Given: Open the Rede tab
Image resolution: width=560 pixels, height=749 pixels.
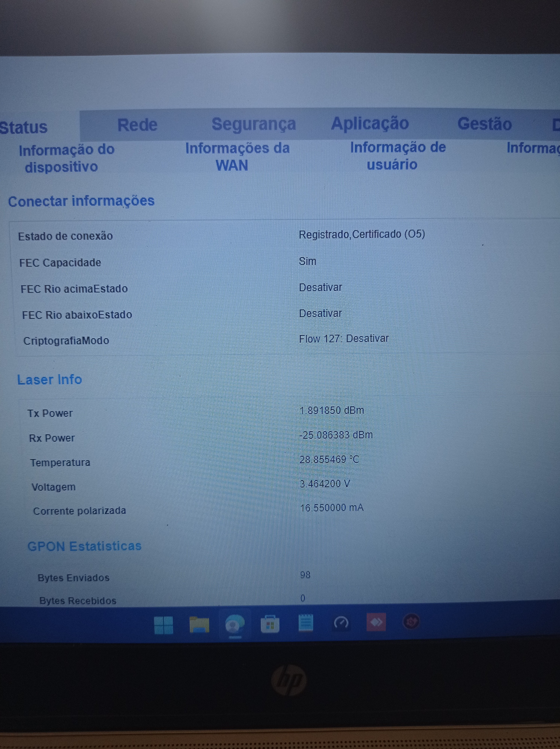Looking at the screenshot, I should point(137,125).
